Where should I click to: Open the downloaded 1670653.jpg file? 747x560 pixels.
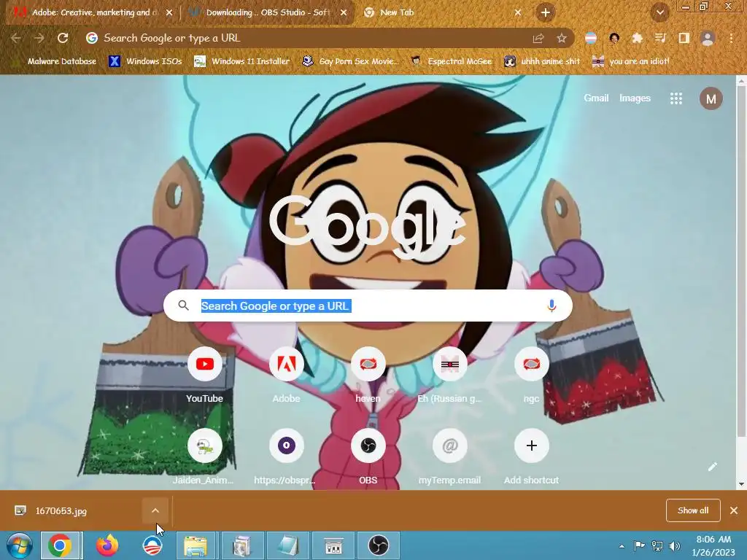click(x=71, y=510)
